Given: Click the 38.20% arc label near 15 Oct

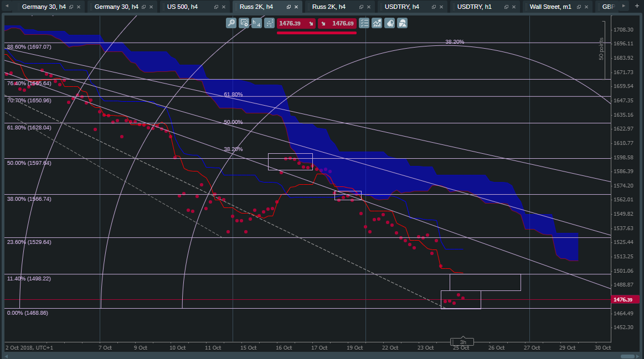Looking at the screenshot, I should 233,149.
